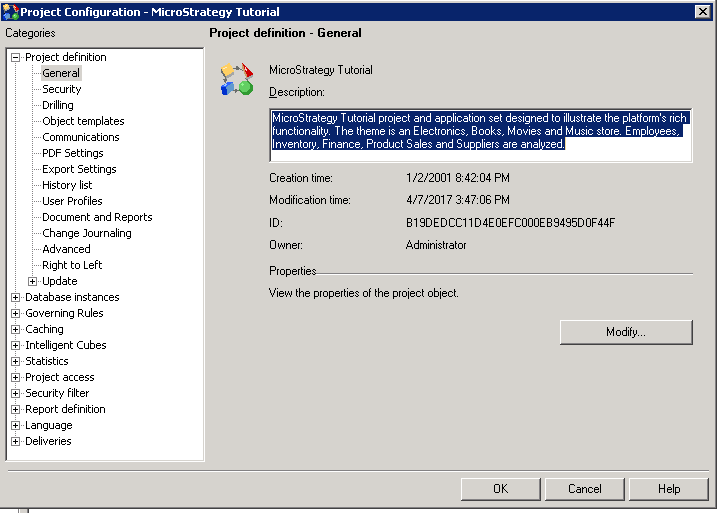Expand the Intelligent Cubes node

point(16,346)
